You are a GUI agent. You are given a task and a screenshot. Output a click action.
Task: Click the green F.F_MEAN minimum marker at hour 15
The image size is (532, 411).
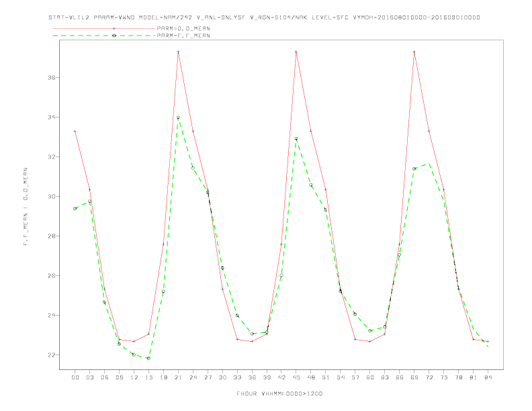(x=148, y=358)
